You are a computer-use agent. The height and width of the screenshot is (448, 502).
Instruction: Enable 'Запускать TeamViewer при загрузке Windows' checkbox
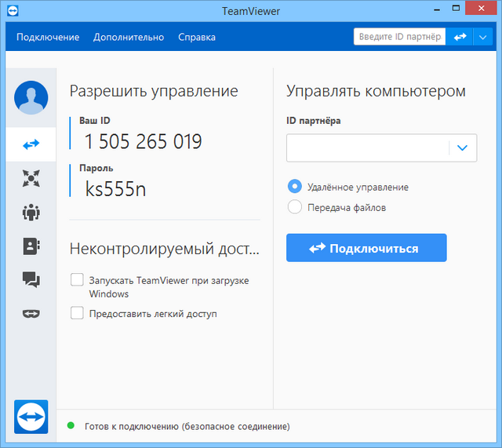pyautogui.click(x=77, y=280)
